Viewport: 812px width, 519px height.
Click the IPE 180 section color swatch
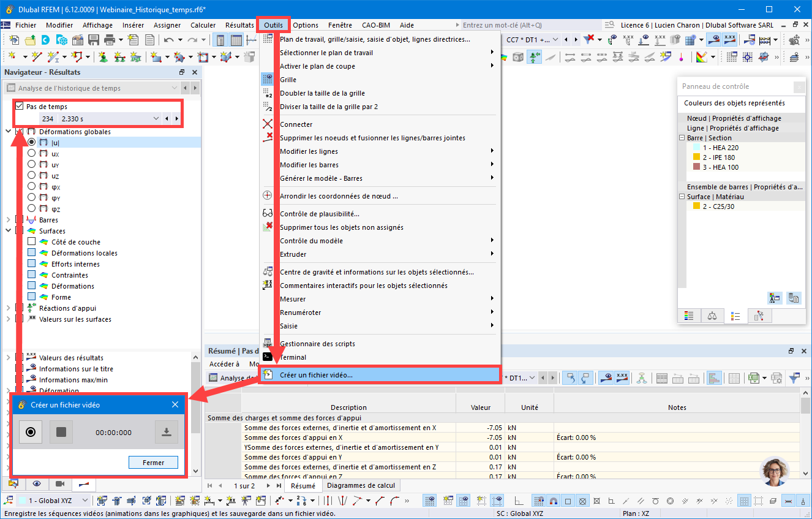click(696, 157)
